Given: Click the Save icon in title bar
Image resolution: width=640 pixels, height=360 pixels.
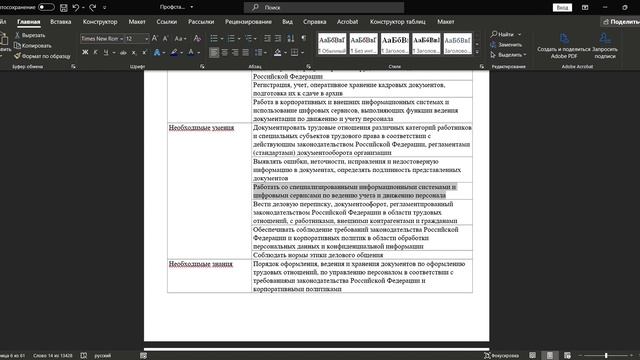Looking at the screenshot, I should tap(64, 7).
